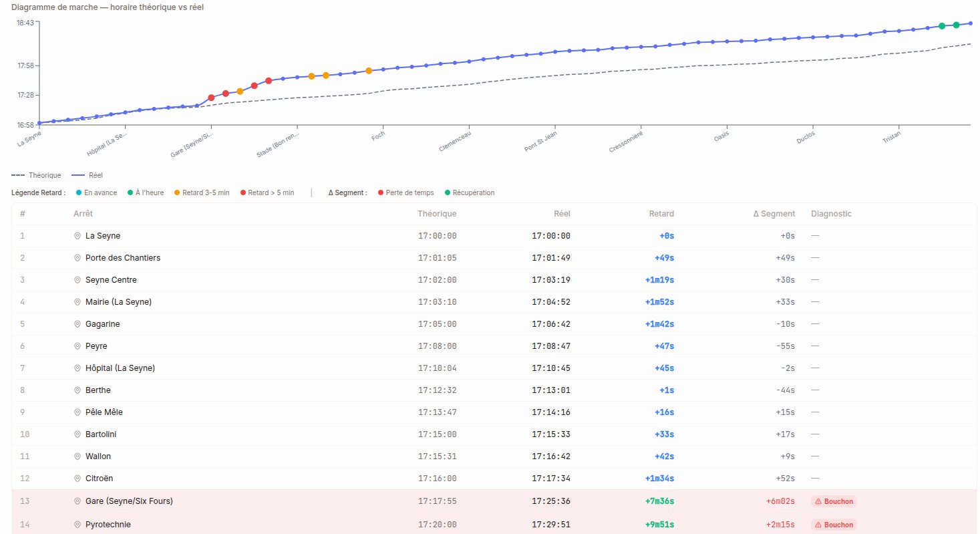Open the Bouchon badge on row 13

pos(834,501)
